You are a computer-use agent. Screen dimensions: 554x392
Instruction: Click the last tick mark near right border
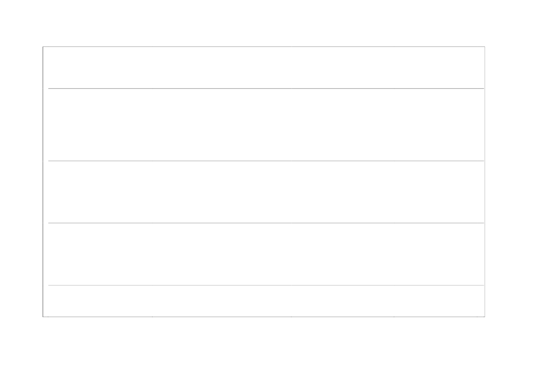(477, 317)
